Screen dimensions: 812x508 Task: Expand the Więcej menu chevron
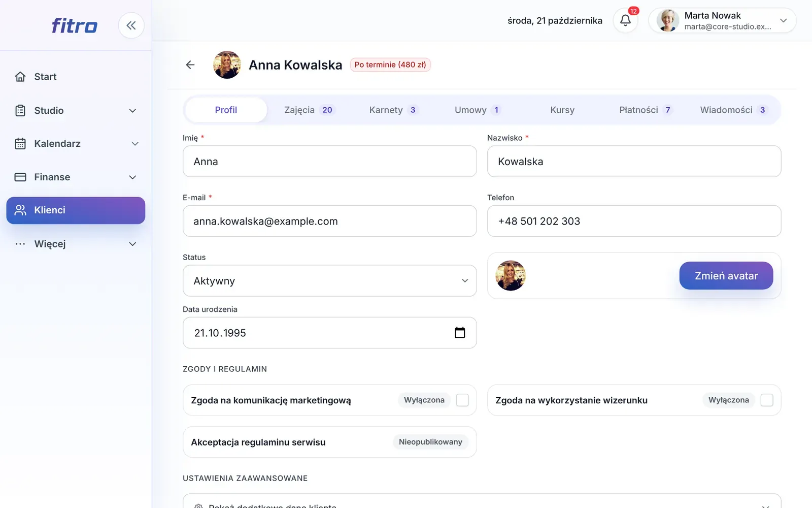pos(132,244)
